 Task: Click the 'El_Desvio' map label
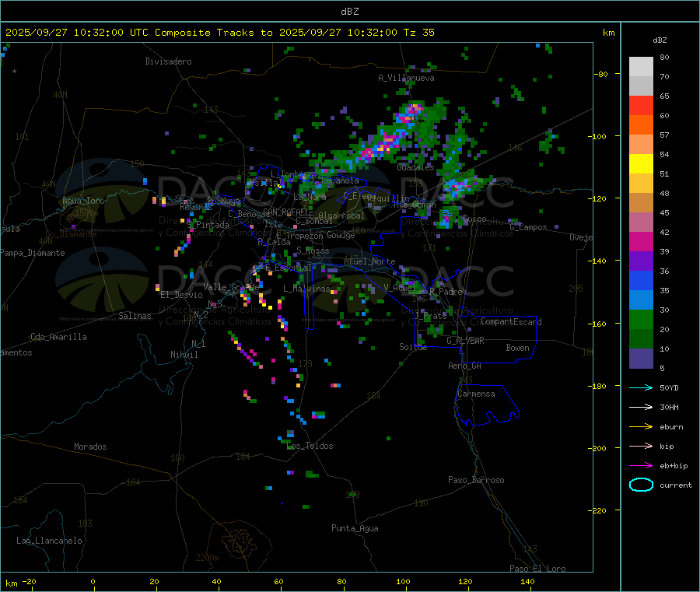[182, 295]
